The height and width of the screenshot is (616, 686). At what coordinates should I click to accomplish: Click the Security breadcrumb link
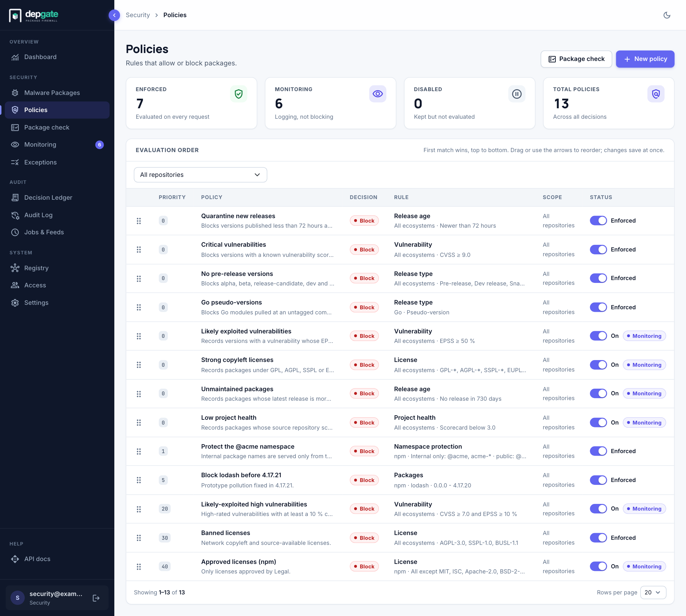click(138, 15)
